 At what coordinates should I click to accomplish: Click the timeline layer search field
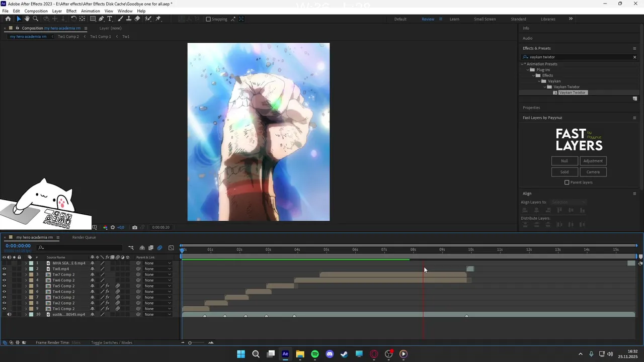80,247
